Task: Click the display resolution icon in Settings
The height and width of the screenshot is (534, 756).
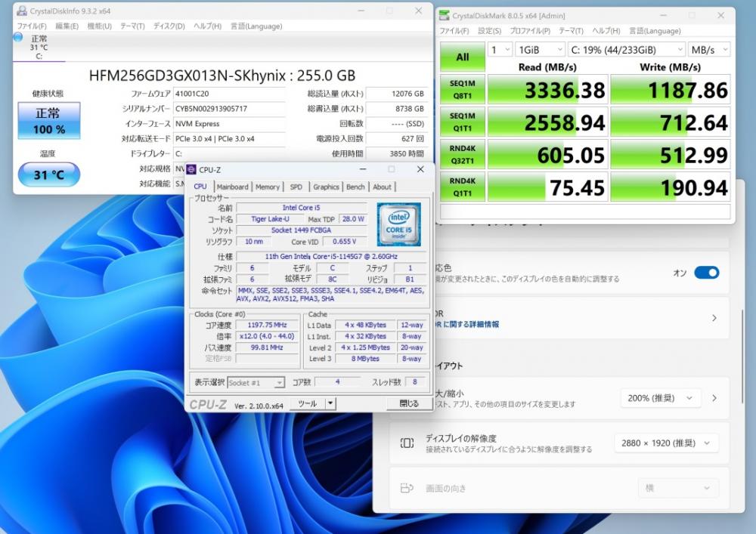Action: (407, 443)
